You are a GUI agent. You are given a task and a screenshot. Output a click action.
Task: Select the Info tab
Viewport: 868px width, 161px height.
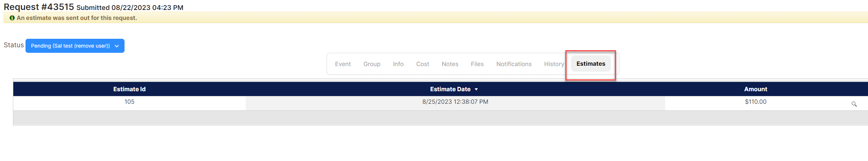click(398, 64)
